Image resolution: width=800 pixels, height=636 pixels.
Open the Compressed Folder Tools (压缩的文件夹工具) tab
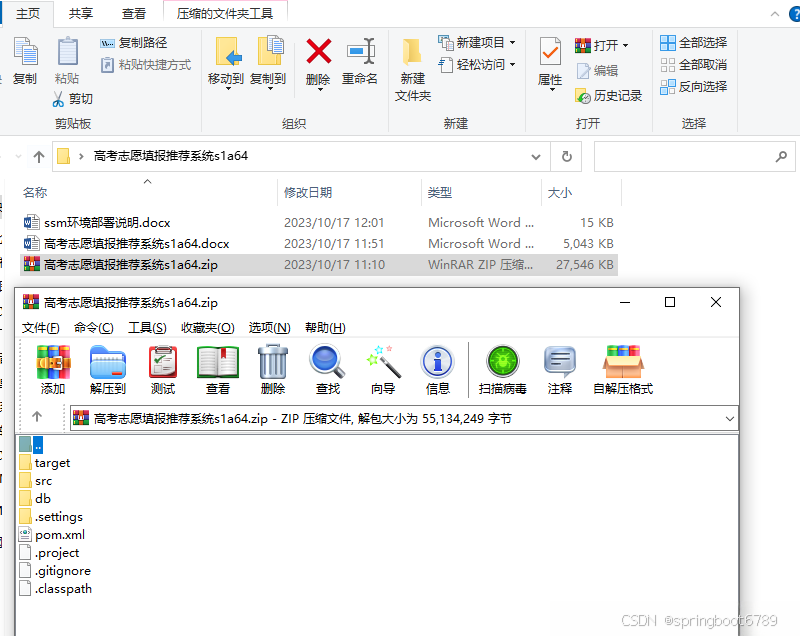pos(225,14)
